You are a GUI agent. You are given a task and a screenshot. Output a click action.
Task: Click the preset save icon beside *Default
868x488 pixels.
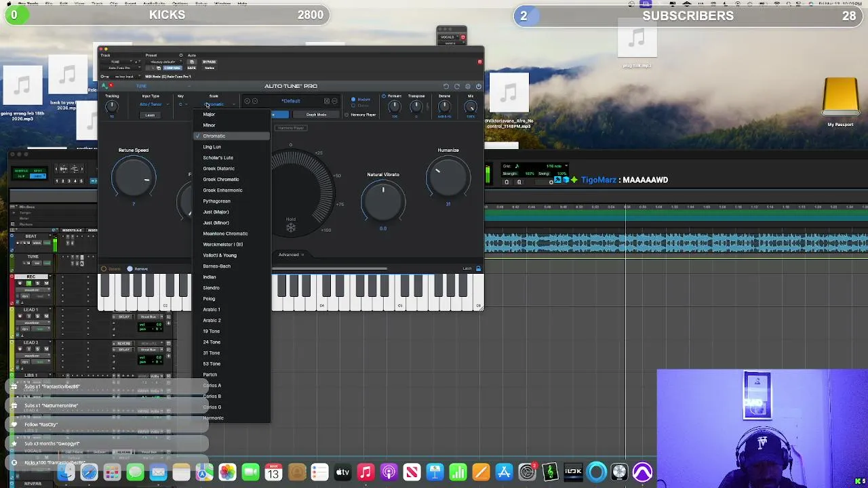(x=326, y=101)
